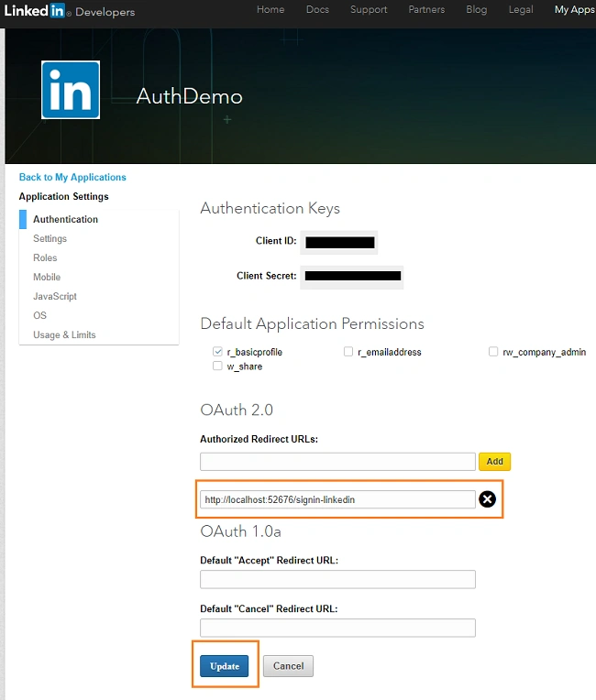
Task: Focus the empty Authorized Redirect URLs field
Action: (x=337, y=462)
